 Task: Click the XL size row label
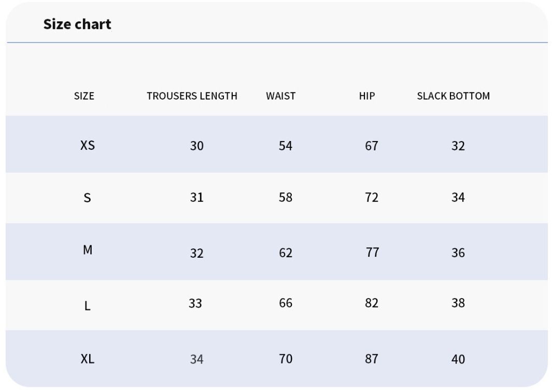(x=87, y=359)
